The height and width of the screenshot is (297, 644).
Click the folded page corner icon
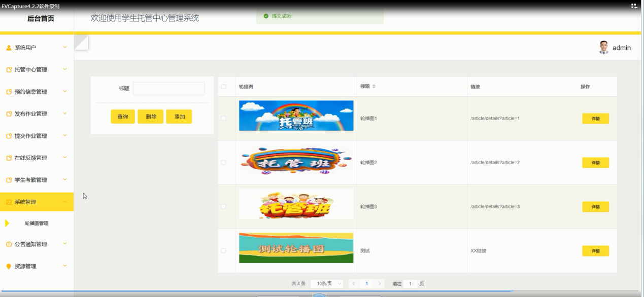[x=81, y=43]
